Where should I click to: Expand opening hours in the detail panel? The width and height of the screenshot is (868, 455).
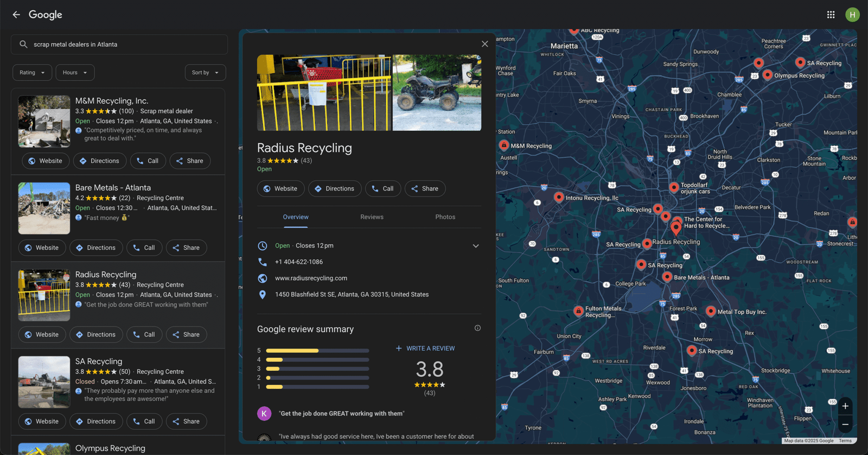[x=476, y=246]
